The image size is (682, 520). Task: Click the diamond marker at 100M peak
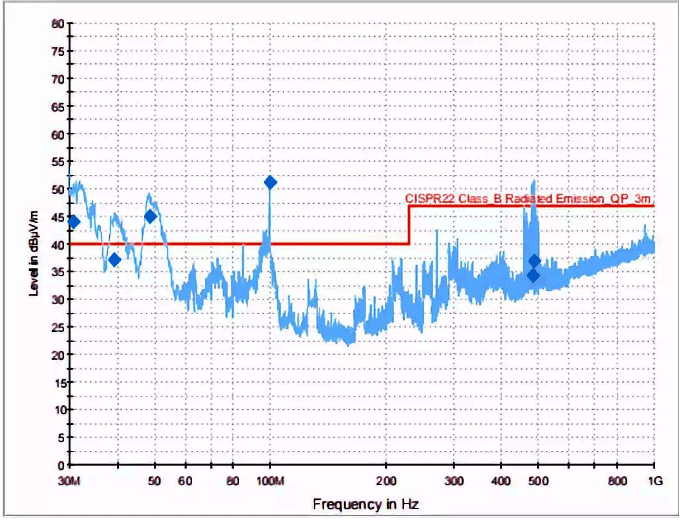click(x=270, y=182)
